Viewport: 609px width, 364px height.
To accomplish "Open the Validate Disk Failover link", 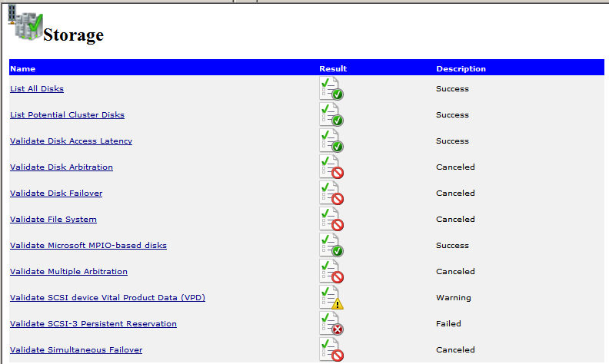I will (56, 194).
